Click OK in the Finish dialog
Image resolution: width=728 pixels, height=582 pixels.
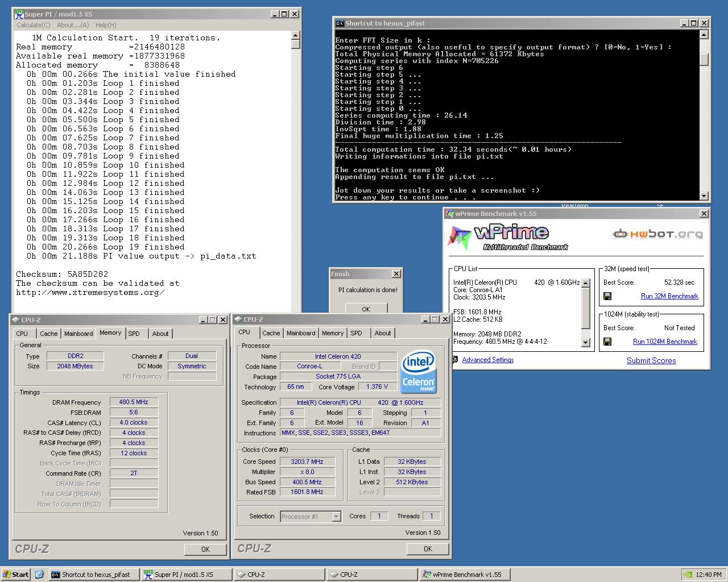(x=366, y=309)
